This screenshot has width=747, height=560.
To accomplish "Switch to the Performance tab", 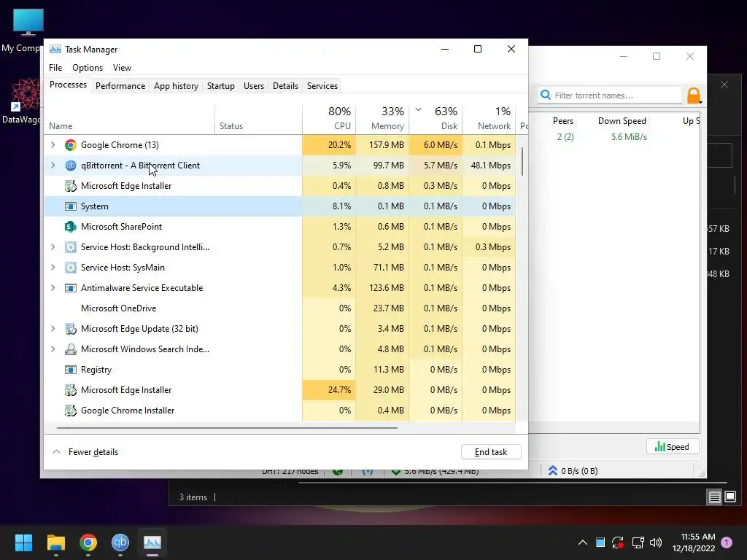I will [x=120, y=86].
